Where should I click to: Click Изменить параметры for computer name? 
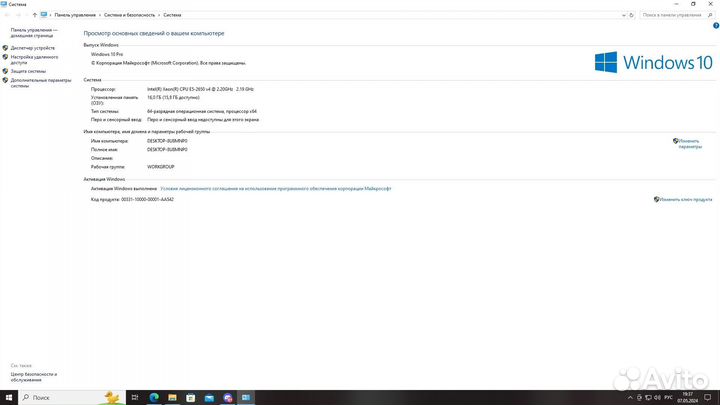click(690, 143)
